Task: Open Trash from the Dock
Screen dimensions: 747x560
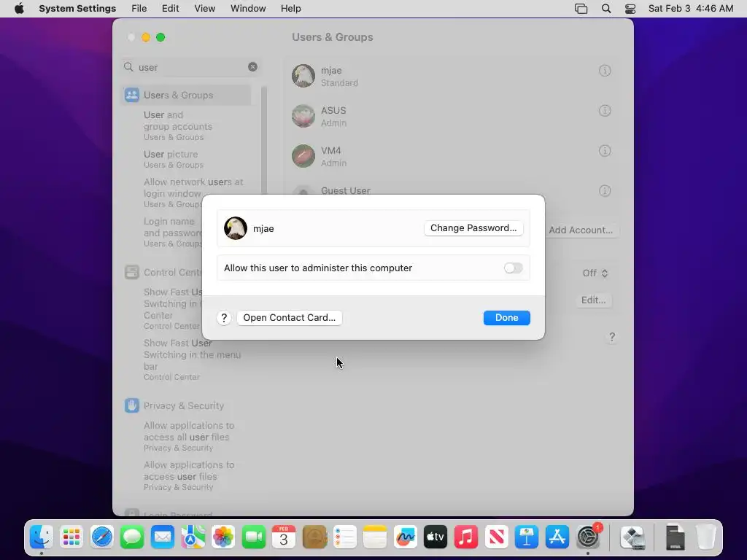Action: [x=706, y=537]
